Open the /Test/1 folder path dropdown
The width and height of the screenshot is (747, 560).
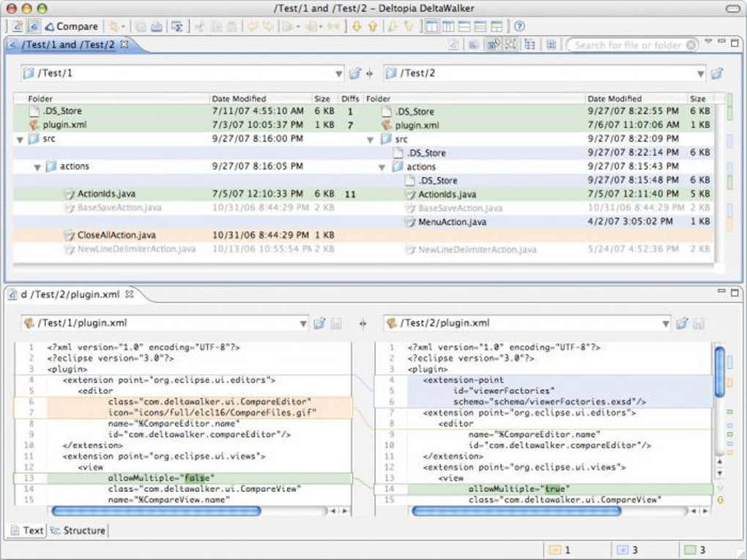(338, 74)
